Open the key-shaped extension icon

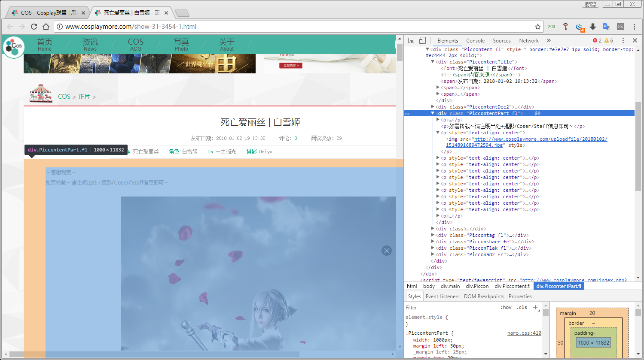tap(566, 27)
